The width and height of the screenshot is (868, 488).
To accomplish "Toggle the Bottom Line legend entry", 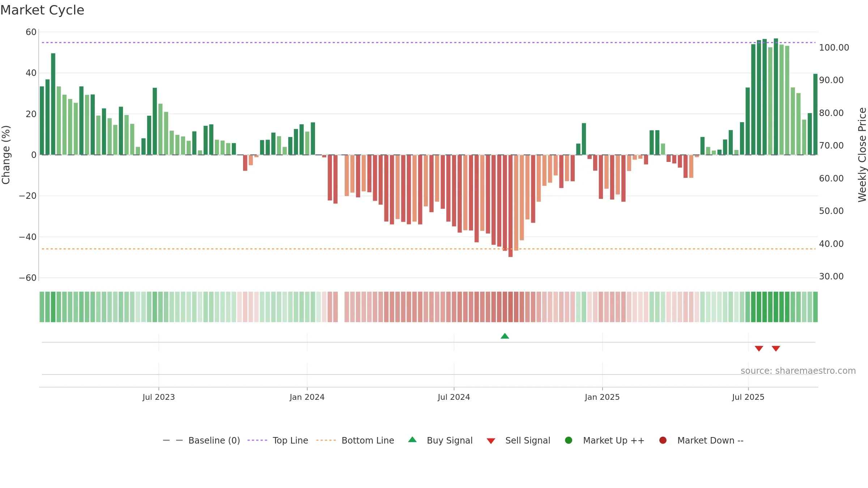I will pos(355,440).
